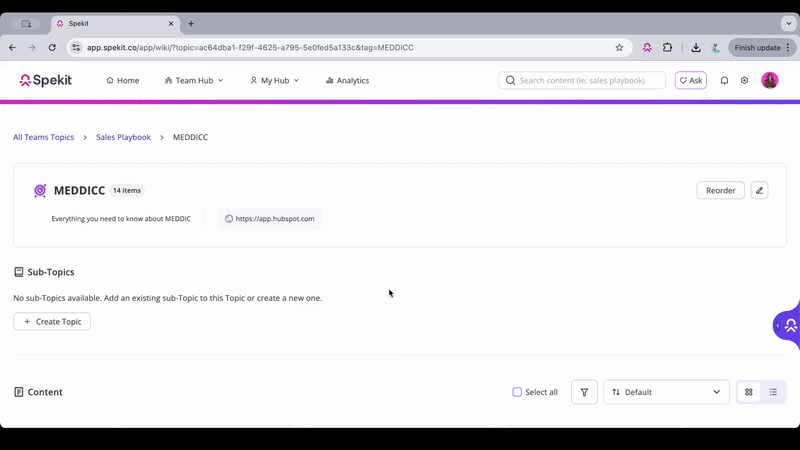This screenshot has width=800, height=450.
Task: Click the Reorder button
Action: coord(720,190)
